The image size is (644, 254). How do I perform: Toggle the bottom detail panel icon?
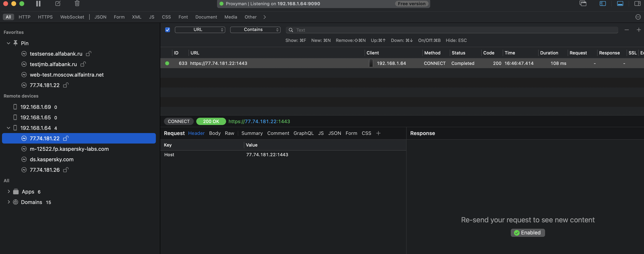pos(620,3)
